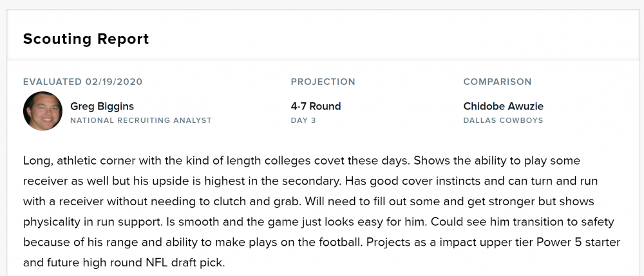Click the Evaluated 02/19/2020 date label
Image resolution: width=644 pixels, height=276 pixels.
(x=82, y=82)
